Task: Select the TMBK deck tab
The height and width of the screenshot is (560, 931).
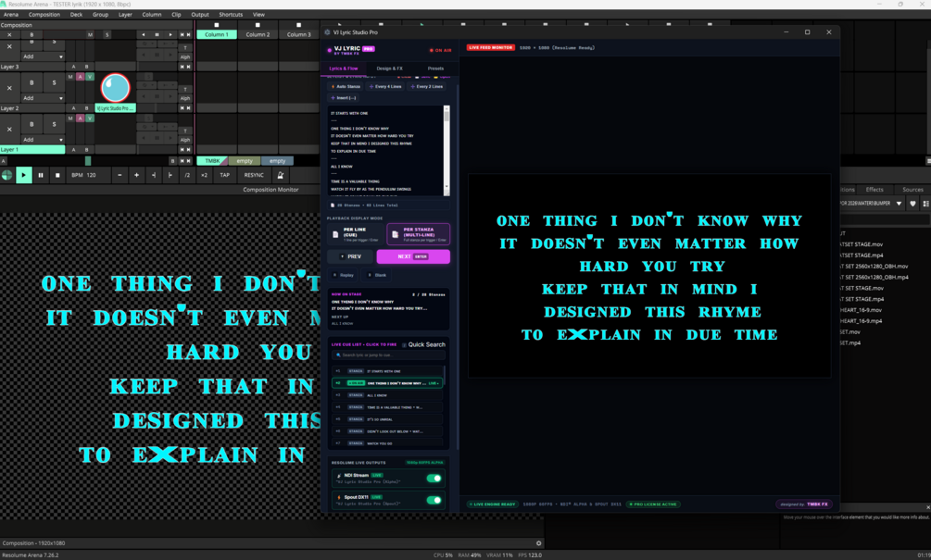Action: (212, 161)
